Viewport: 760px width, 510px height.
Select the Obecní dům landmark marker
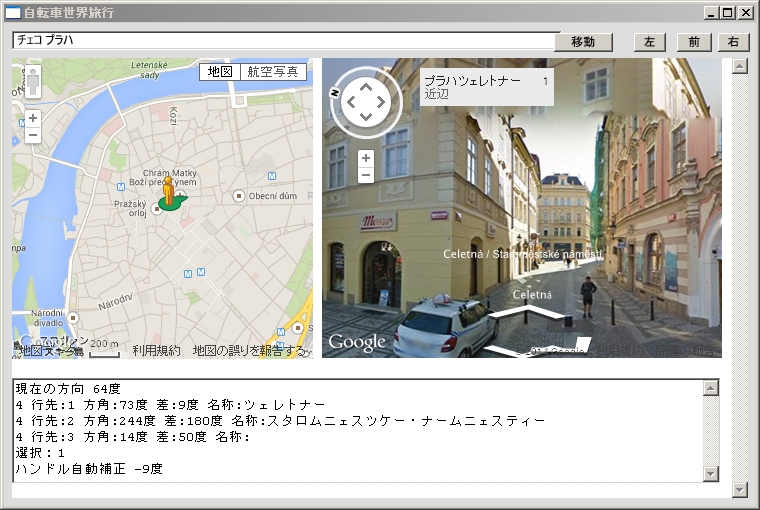coord(238,196)
